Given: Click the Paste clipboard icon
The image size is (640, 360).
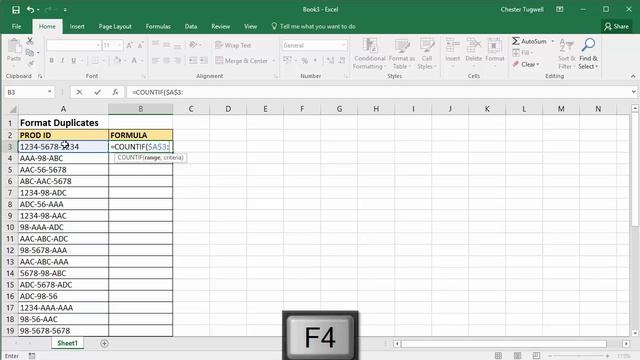Looking at the screenshot, I should [14, 46].
